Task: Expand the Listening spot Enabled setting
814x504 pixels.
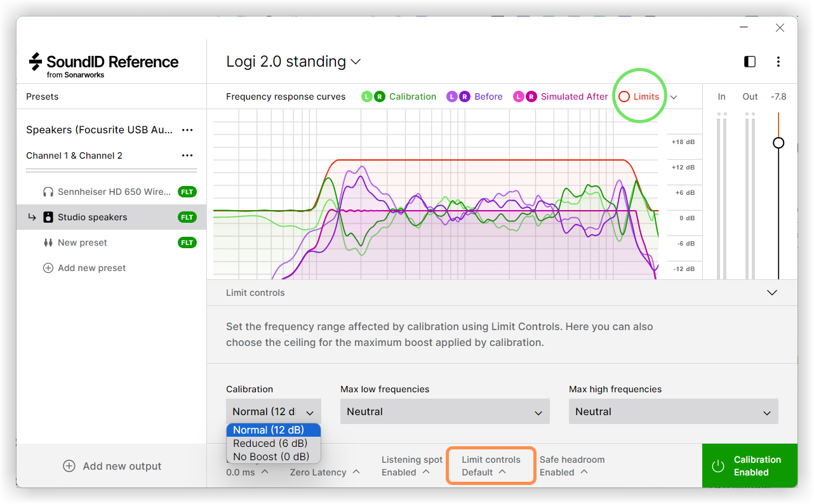Action: (x=412, y=466)
